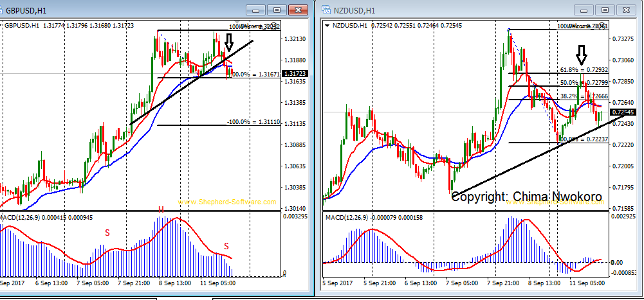Viewport: 644px width, 300px height.
Task: Click GBPUSD time axis label 7 Sep 21:00
Action: (x=133, y=283)
